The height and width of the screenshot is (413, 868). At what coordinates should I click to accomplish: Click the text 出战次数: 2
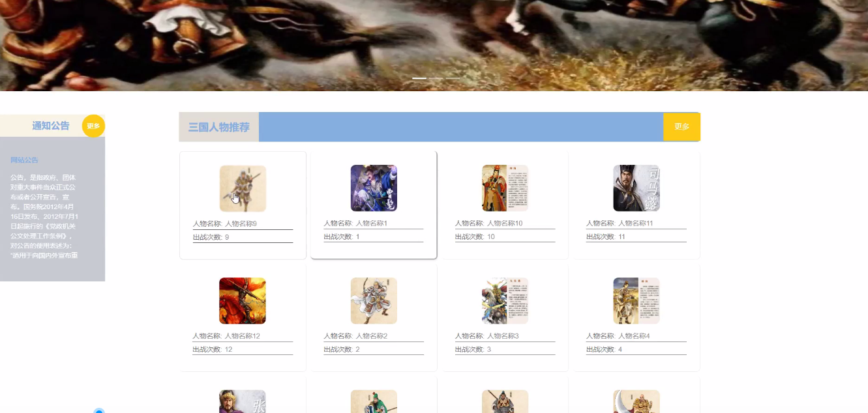pos(342,349)
